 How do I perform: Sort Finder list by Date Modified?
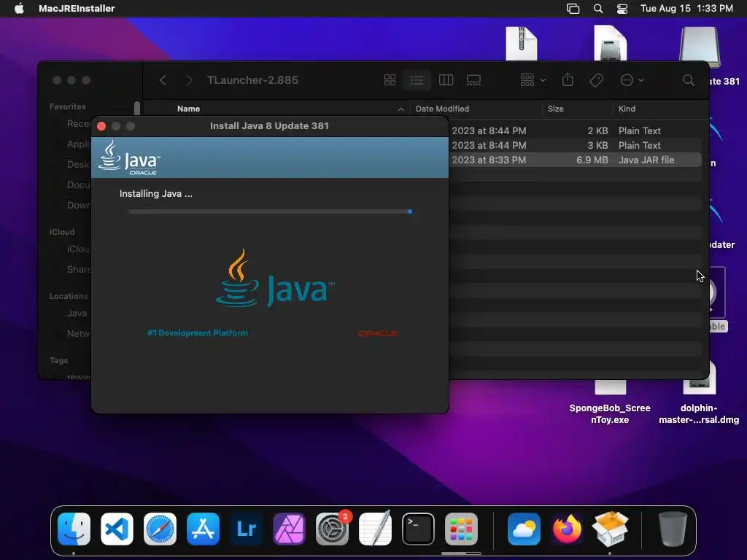(x=442, y=109)
